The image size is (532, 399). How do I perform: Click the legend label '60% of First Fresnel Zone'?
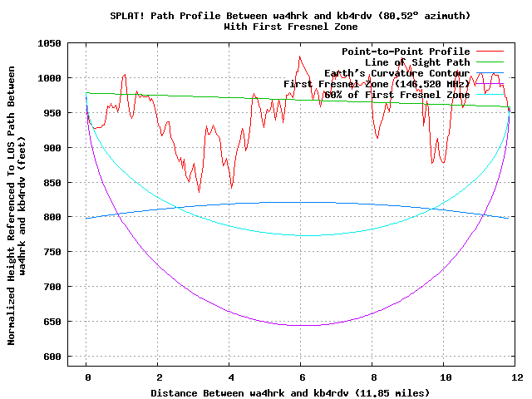tap(397, 95)
